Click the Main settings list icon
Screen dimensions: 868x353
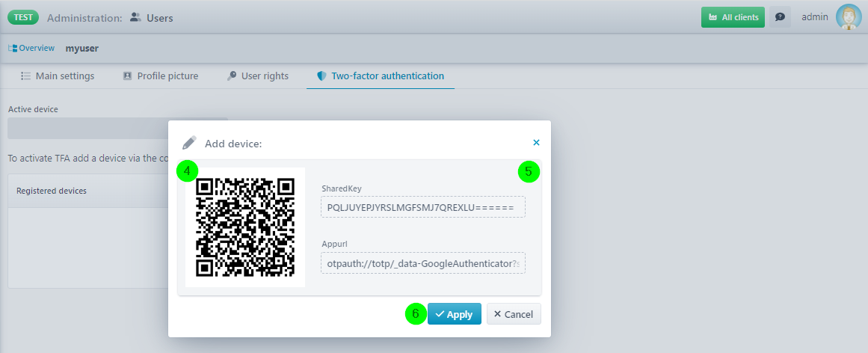click(25, 76)
